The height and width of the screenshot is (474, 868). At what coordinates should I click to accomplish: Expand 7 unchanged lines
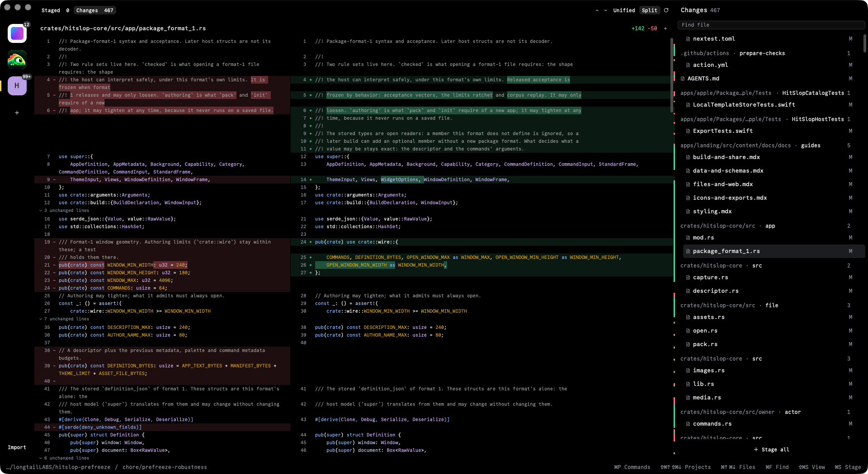point(64,319)
